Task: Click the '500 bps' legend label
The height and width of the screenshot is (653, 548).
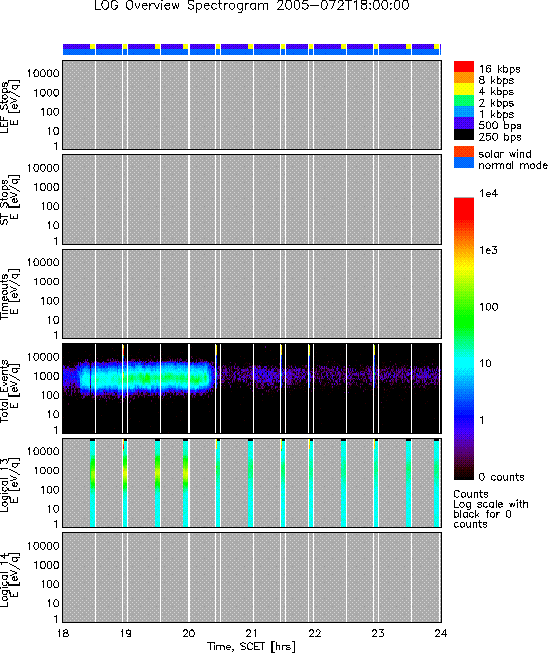Action: point(500,125)
